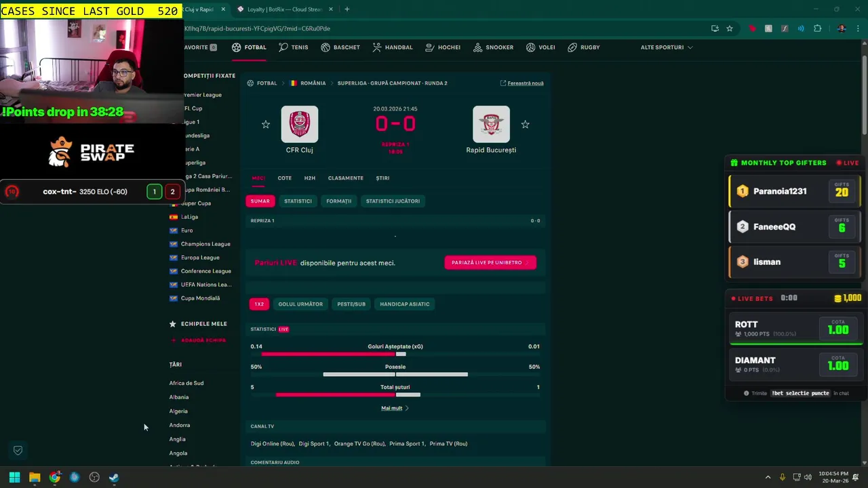Open Steam from the taskbar
868x488 pixels.
(114, 477)
